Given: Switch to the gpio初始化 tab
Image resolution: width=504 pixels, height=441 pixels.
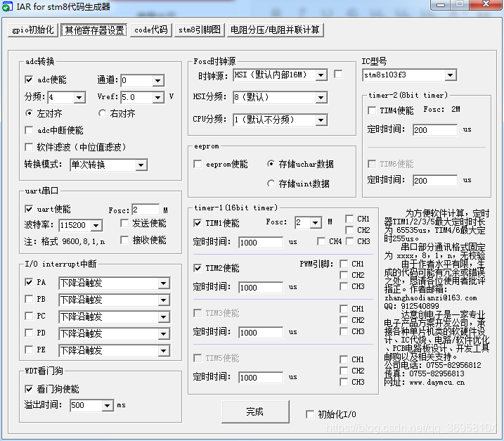Looking at the screenshot, I should 33,30.
